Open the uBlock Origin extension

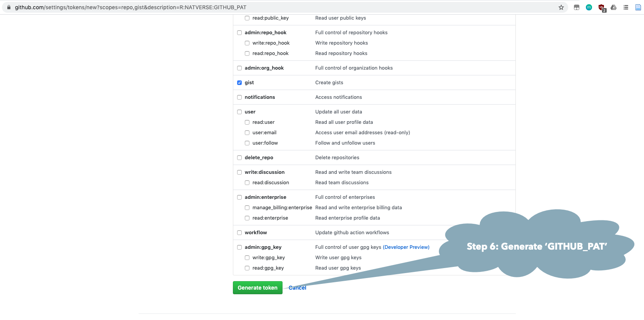pos(601,7)
